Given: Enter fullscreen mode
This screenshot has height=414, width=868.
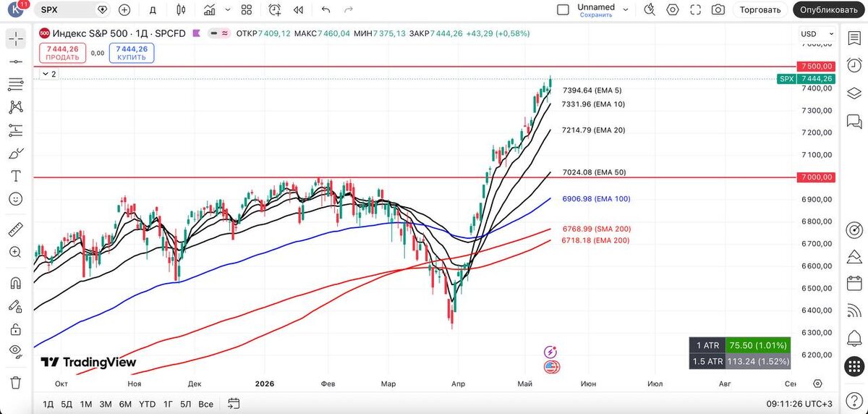Looking at the screenshot, I should 695,9.
